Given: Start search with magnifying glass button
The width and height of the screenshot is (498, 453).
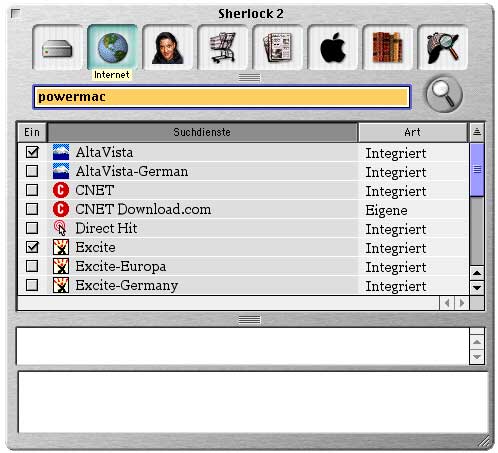Looking at the screenshot, I should [444, 94].
